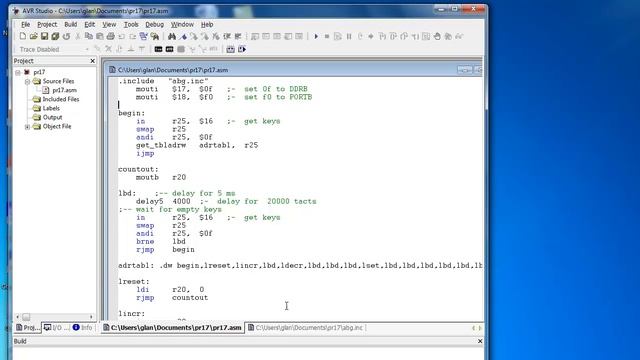The height and width of the screenshot is (360, 640).
Task: Open the Tools menu
Action: (x=131, y=24)
